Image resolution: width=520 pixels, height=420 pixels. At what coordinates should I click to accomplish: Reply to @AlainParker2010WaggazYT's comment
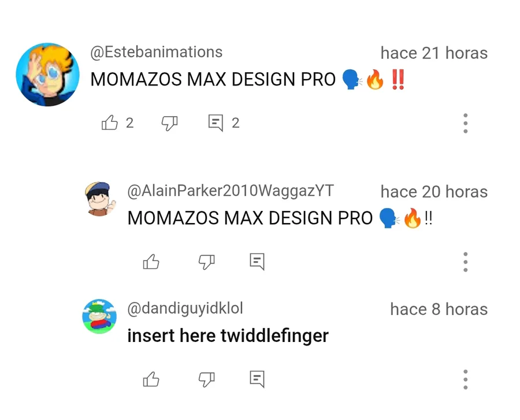pyautogui.click(x=257, y=262)
